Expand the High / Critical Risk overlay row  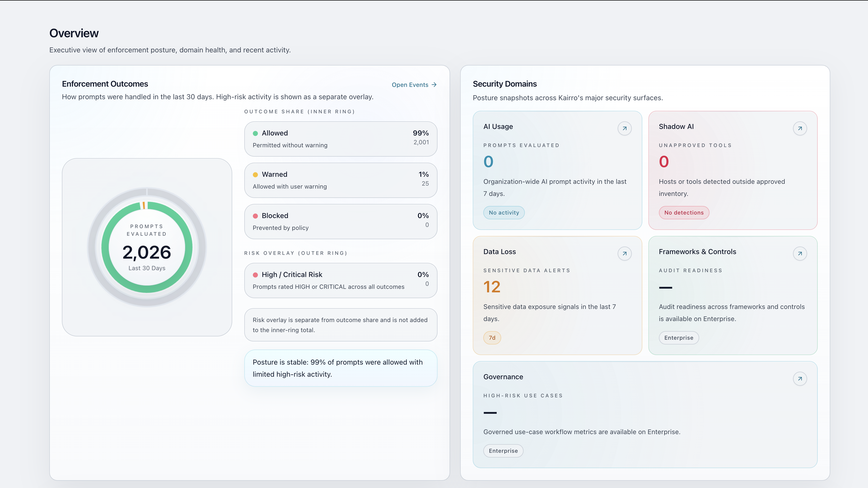pos(340,280)
